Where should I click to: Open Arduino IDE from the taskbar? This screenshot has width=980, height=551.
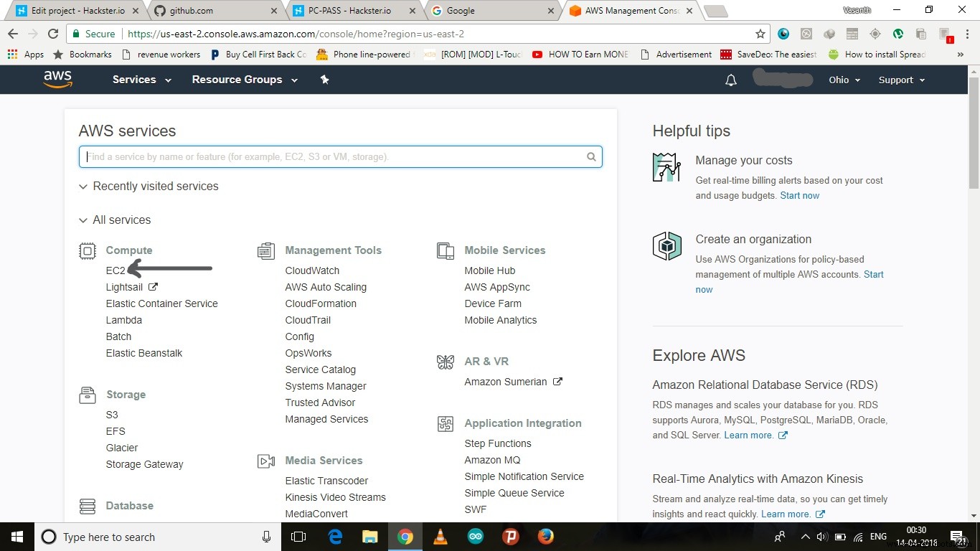click(476, 537)
